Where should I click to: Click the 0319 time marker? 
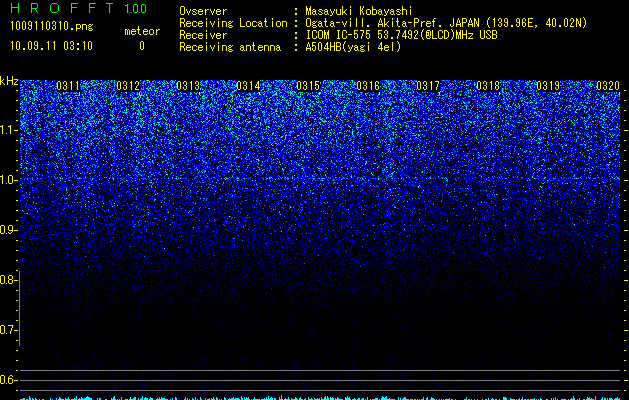click(548, 86)
